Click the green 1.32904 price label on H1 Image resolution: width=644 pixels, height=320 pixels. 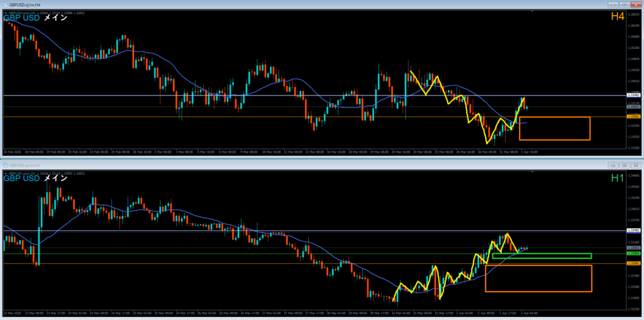633,253
